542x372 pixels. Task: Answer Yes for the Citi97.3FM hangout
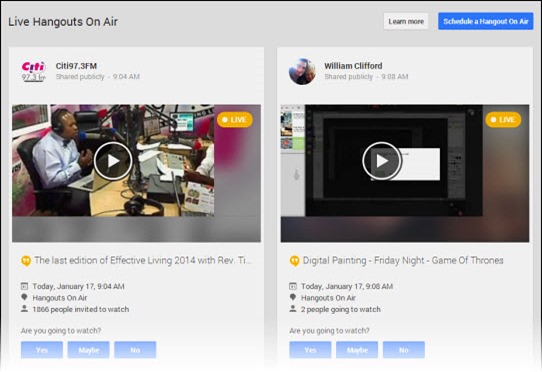click(x=42, y=350)
